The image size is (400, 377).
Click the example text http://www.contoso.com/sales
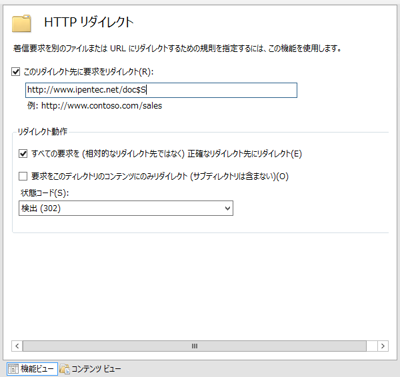102,106
